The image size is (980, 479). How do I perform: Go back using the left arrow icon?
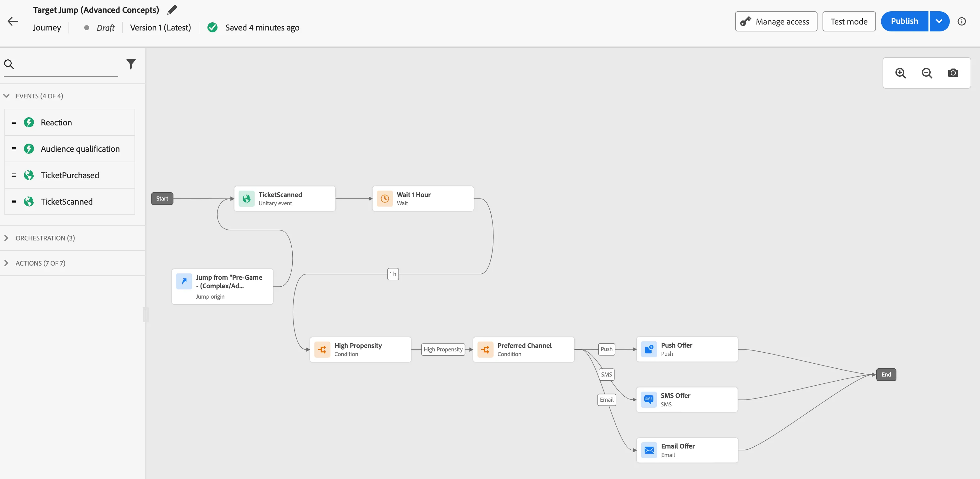click(13, 21)
